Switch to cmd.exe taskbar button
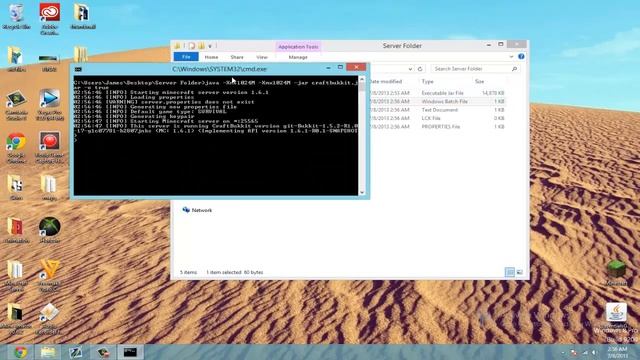Screen dimensions: 640x360 coord(130,352)
